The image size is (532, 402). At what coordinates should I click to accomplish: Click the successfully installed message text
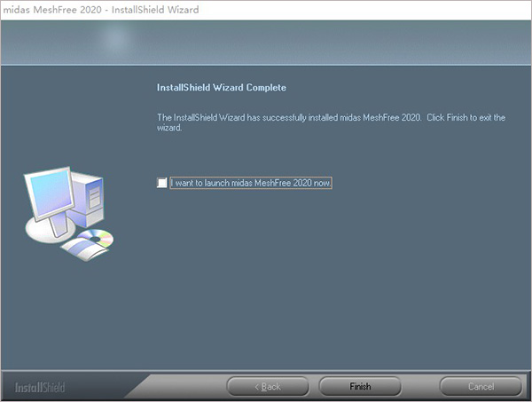(331, 122)
